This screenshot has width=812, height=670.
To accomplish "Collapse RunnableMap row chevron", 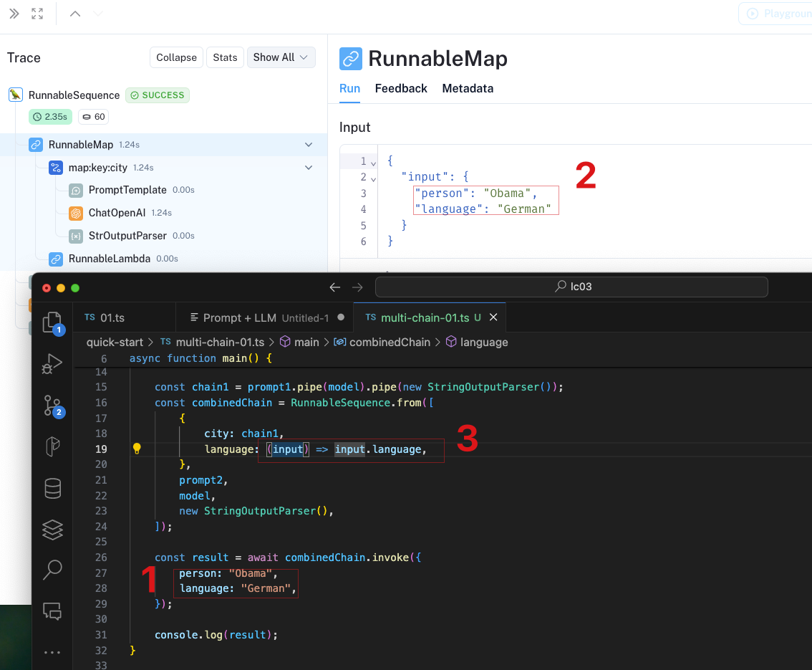I will (309, 145).
